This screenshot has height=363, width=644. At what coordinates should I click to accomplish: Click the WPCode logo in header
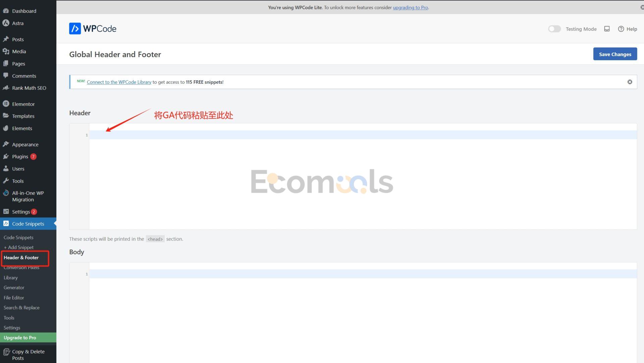point(93,28)
